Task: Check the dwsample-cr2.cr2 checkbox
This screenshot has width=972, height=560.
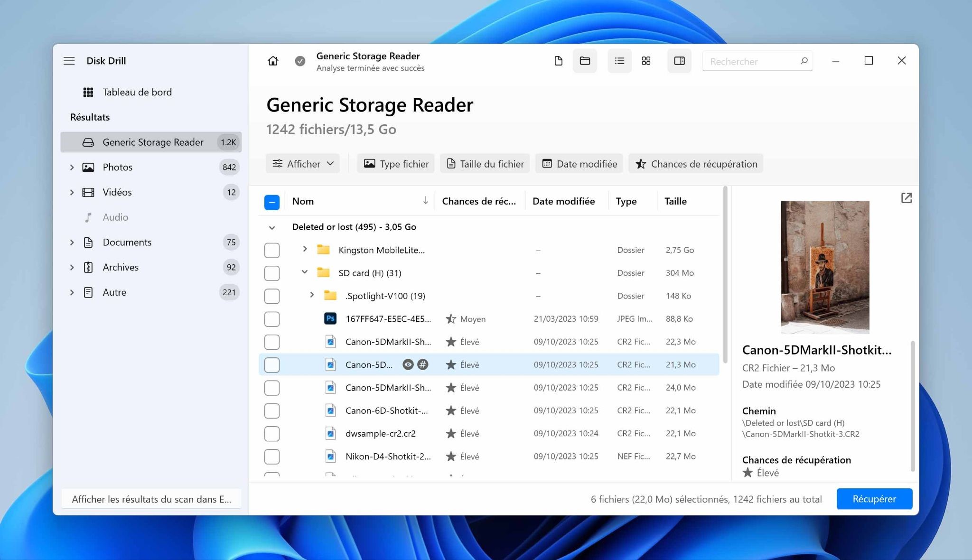Action: (x=272, y=434)
